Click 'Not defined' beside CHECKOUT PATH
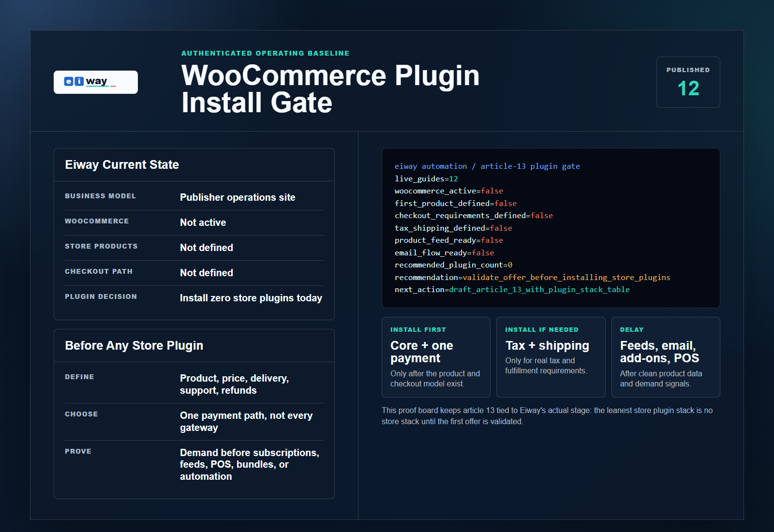Screen dimensions: 774x532 (x=207, y=273)
